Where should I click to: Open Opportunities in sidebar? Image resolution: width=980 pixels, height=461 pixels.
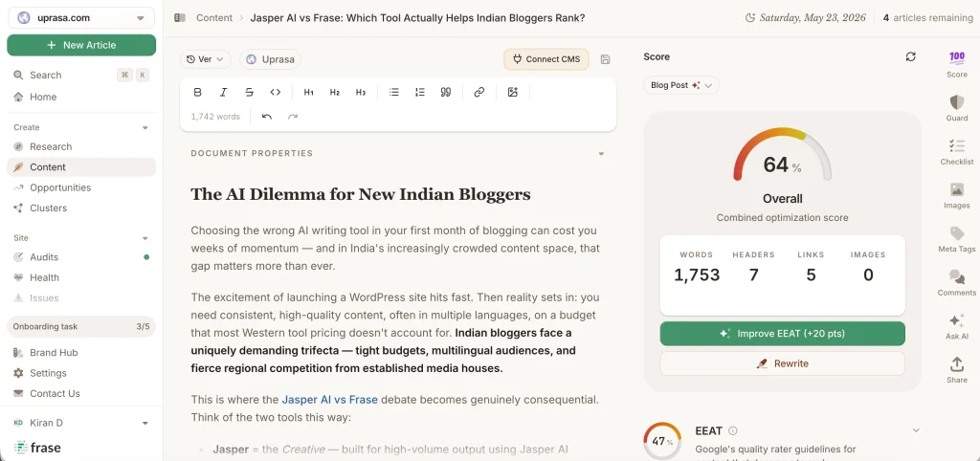pos(81,187)
